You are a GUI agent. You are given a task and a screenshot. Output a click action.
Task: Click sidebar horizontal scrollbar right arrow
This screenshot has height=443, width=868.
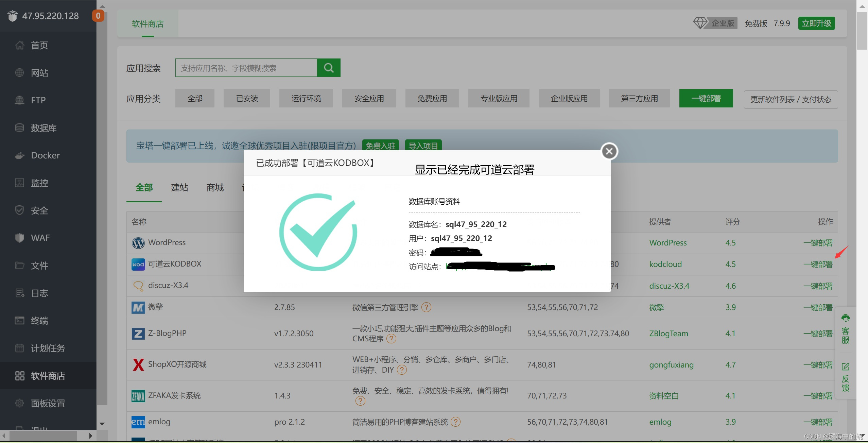click(90, 436)
